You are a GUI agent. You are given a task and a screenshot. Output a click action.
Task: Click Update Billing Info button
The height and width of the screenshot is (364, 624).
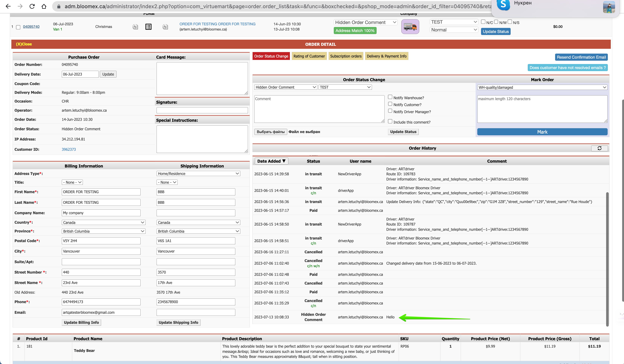81,323
